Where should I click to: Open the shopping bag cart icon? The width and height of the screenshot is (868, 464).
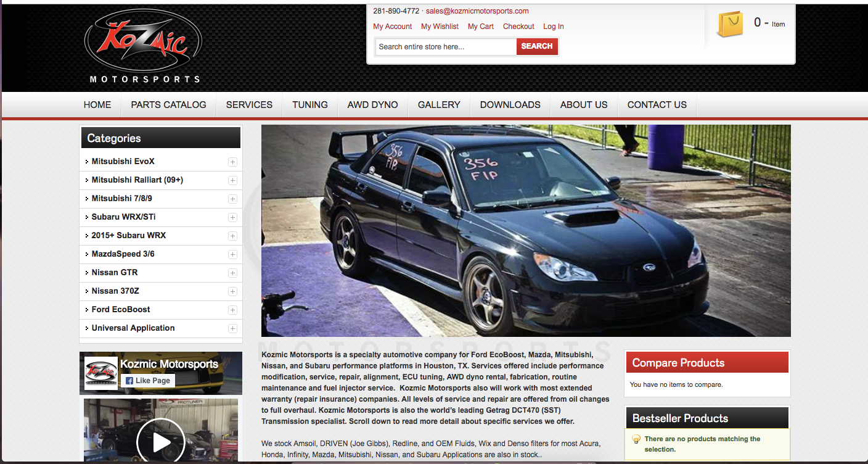[730, 24]
